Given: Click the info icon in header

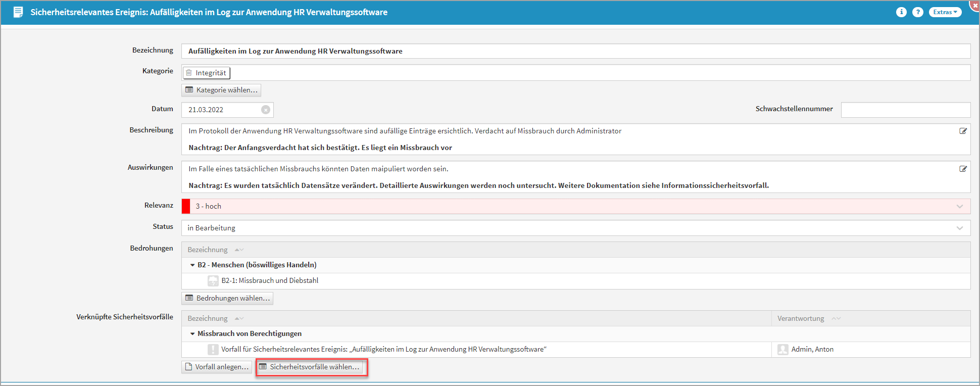Looking at the screenshot, I should (x=901, y=12).
